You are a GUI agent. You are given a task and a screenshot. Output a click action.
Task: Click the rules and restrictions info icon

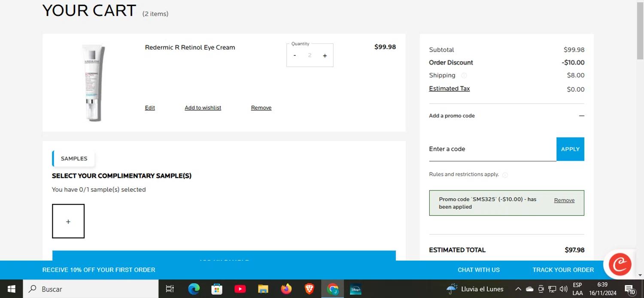505,175
